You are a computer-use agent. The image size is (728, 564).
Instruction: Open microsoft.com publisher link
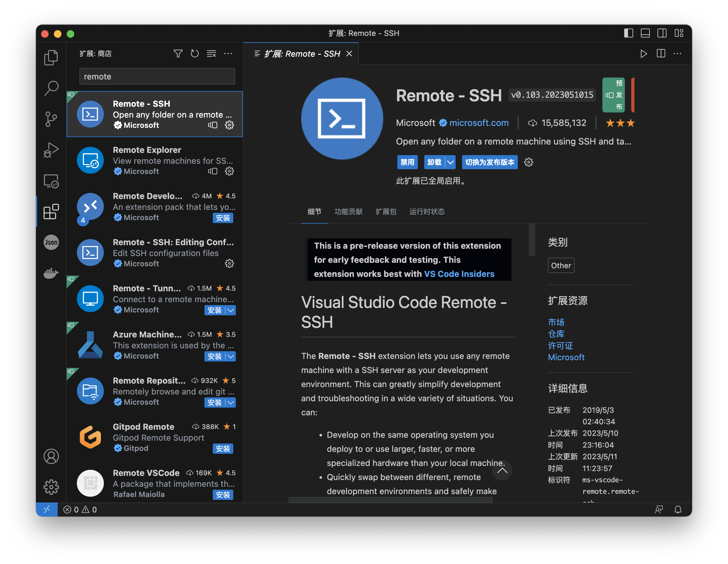point(479,123)
